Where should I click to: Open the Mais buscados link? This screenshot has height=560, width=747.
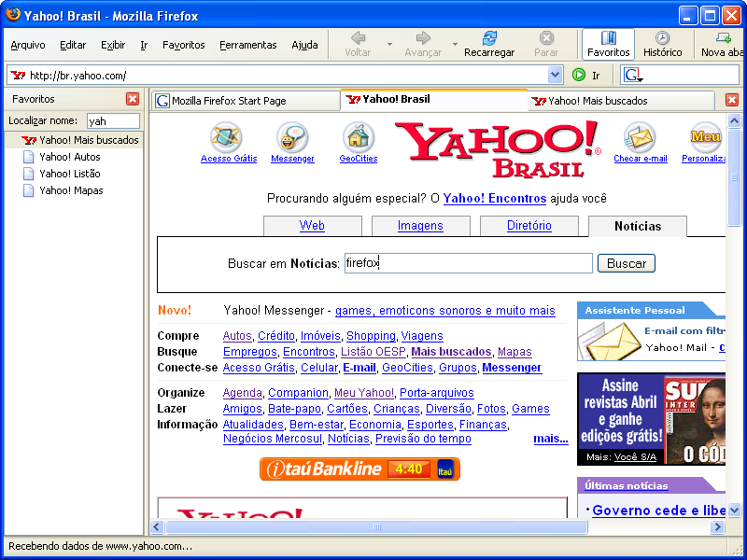[x=451, y=352]
